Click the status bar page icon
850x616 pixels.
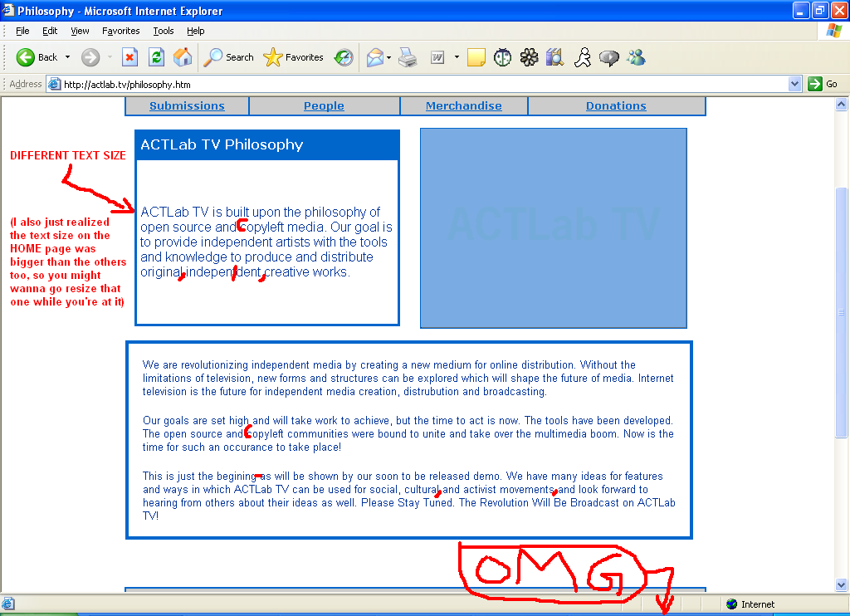coord(7,604)
